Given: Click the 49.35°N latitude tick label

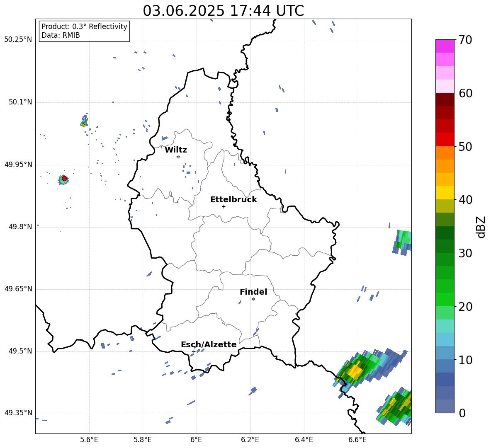Looking at the screenshot, I should pyautogui.click(x=18, y=413).
